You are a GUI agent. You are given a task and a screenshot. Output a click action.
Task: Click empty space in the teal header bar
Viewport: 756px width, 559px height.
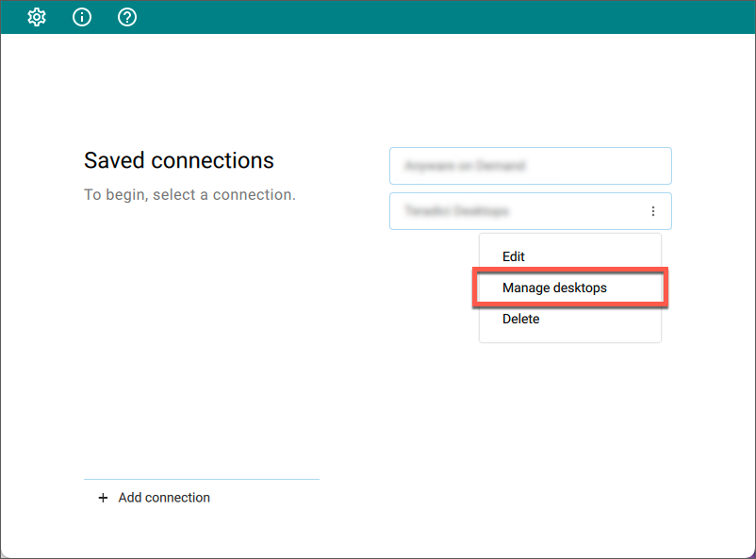(434, 17)
